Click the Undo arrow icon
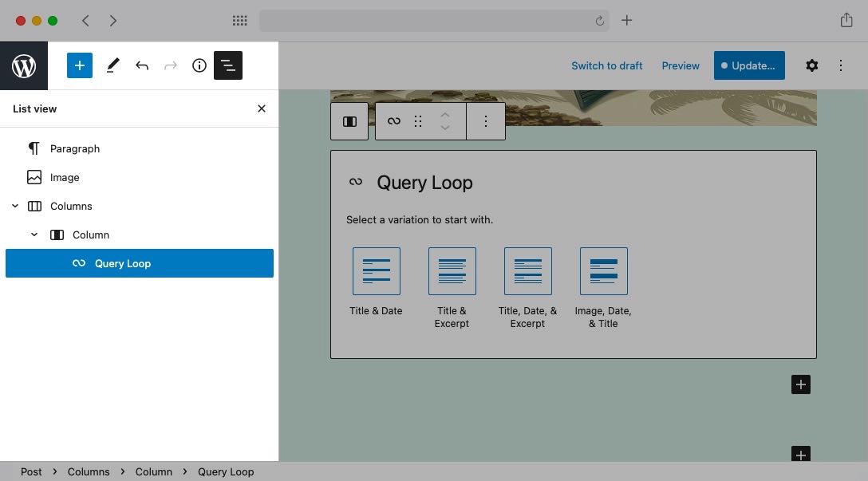This screenshot has width=868, height=481. [142, 65]
